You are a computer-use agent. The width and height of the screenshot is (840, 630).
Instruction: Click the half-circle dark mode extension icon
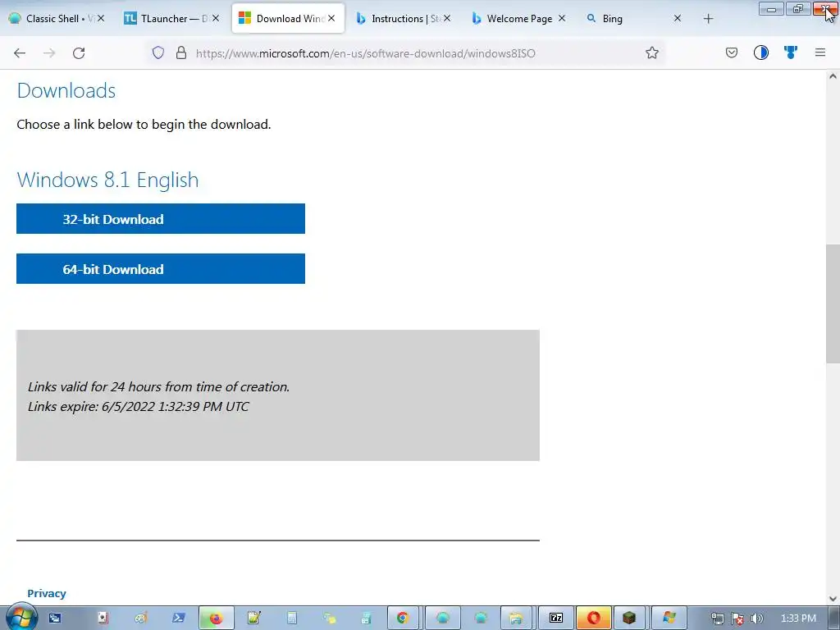point(761,52)
